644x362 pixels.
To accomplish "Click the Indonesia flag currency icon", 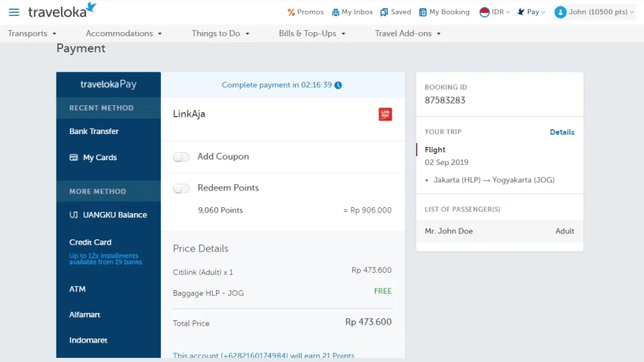I will click(x=484, y=12).
